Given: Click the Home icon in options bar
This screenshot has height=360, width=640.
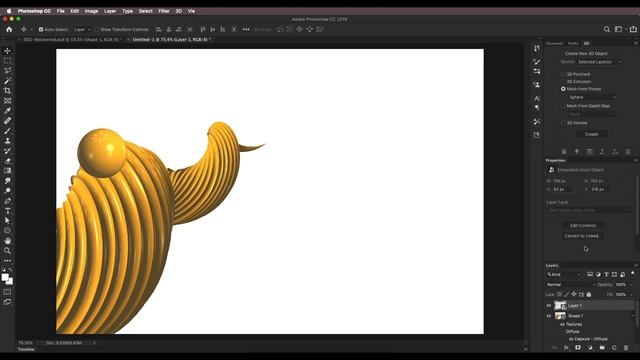Looking at the screenshot, I should (x=9, y=29).
